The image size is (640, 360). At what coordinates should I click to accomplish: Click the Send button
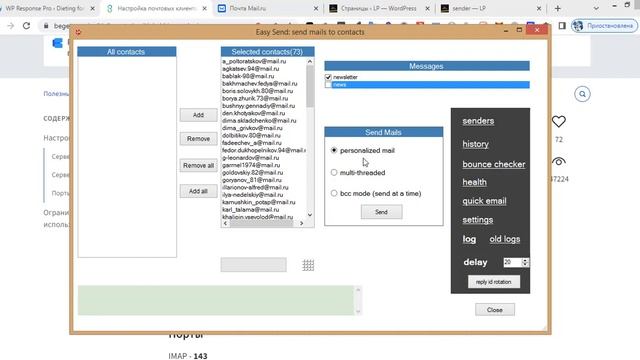(381, 212)
